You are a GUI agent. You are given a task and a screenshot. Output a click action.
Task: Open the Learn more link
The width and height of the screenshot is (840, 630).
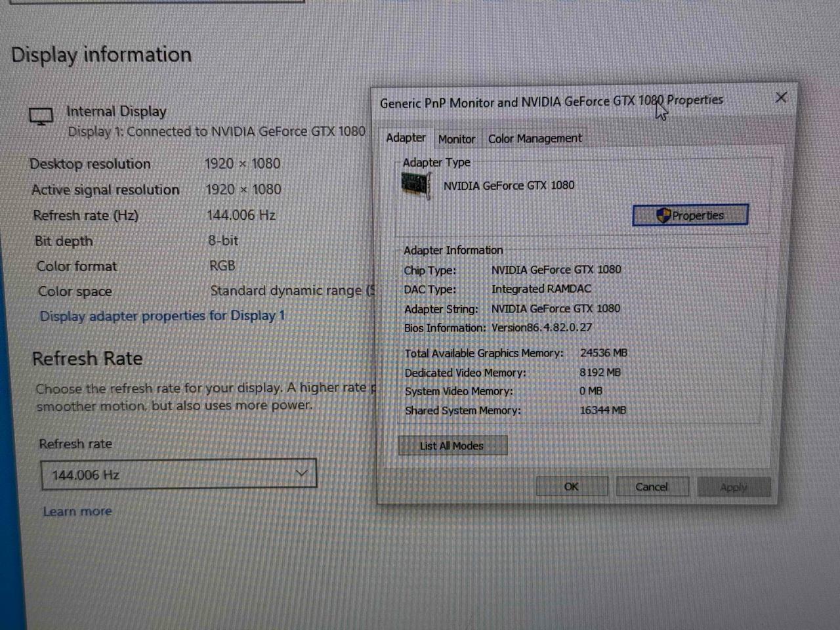(77, 511)
